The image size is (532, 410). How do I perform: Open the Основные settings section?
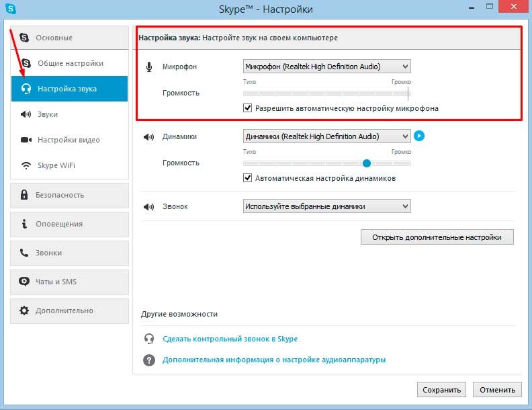click(70, 38)
